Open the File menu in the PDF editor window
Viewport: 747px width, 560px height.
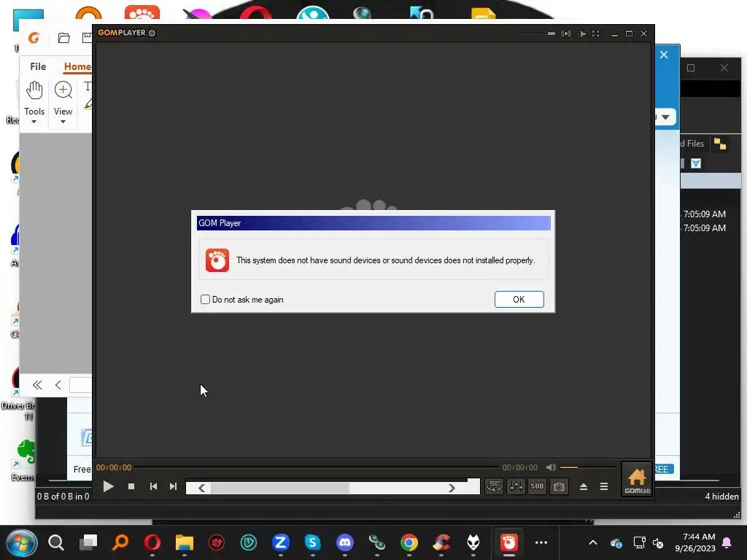(38, 66)
